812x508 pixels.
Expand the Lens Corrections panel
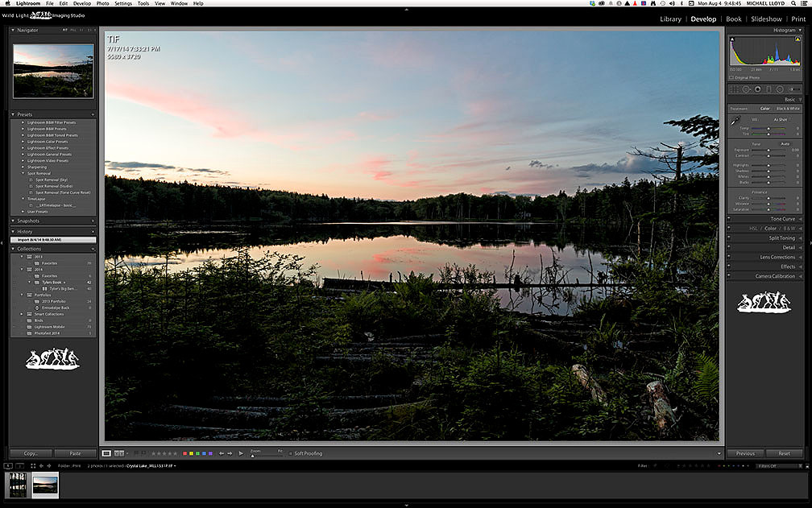click(x=777, y=257)
